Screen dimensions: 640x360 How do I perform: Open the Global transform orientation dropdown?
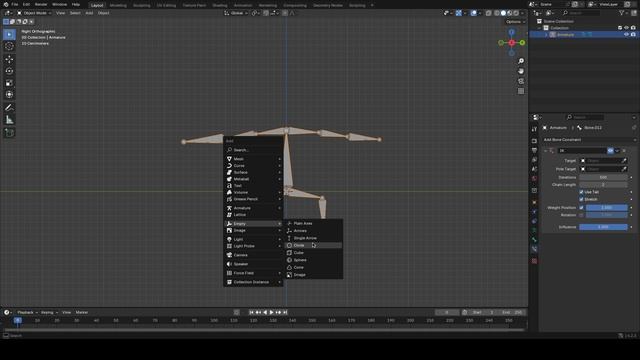tap(236, 13)
